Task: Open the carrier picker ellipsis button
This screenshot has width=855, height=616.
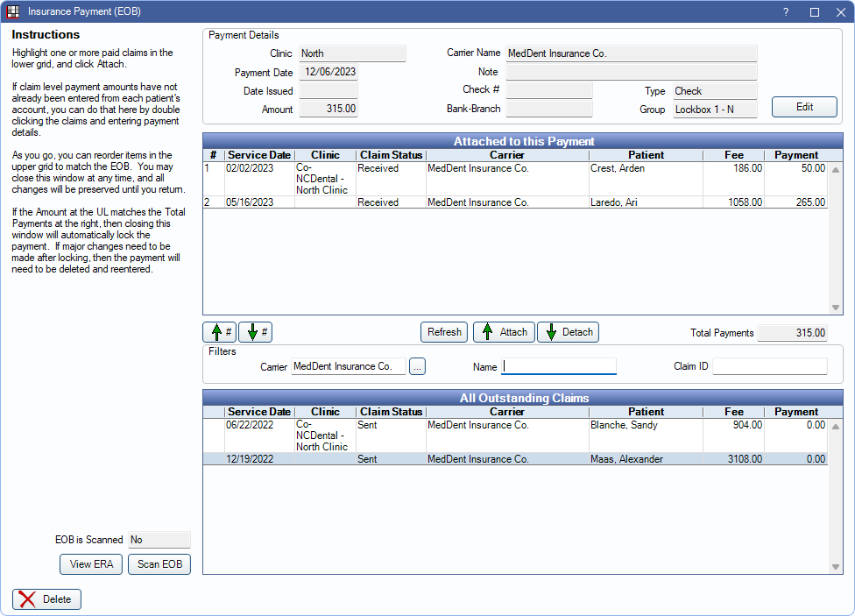Action: coord(417,367)
